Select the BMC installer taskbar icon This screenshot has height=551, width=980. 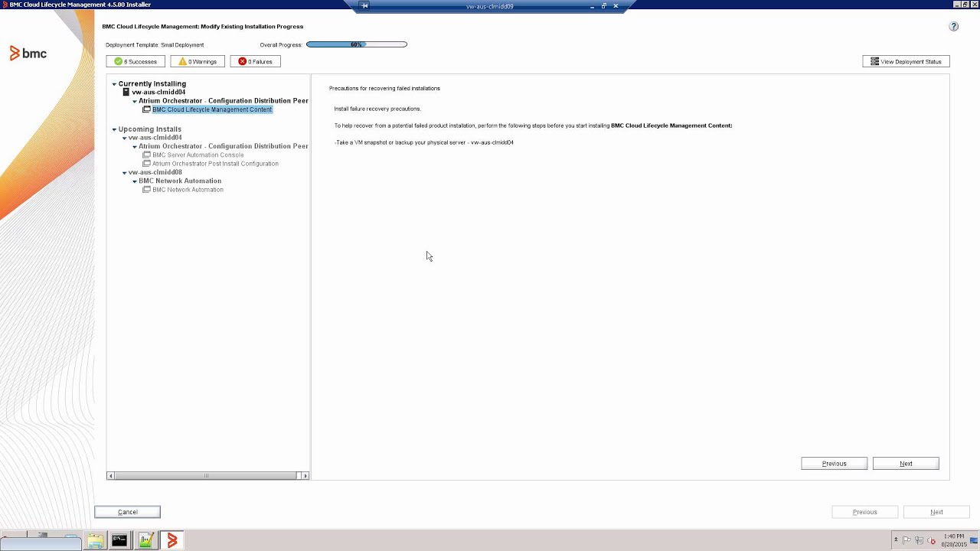coord(172,540)
